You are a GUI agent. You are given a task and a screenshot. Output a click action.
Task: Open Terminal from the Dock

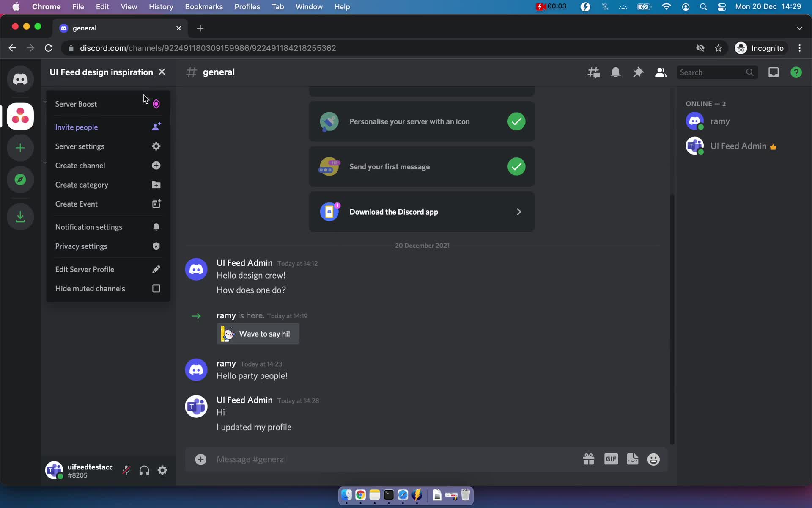click(x=389, y=494)
